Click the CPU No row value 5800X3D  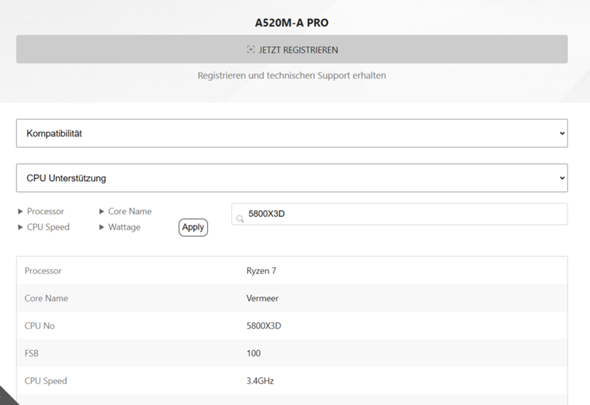(x=264, y=326)
